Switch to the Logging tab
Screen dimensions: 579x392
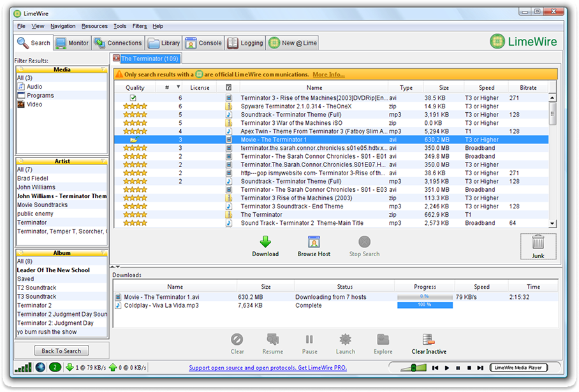[x=246, y=43]
